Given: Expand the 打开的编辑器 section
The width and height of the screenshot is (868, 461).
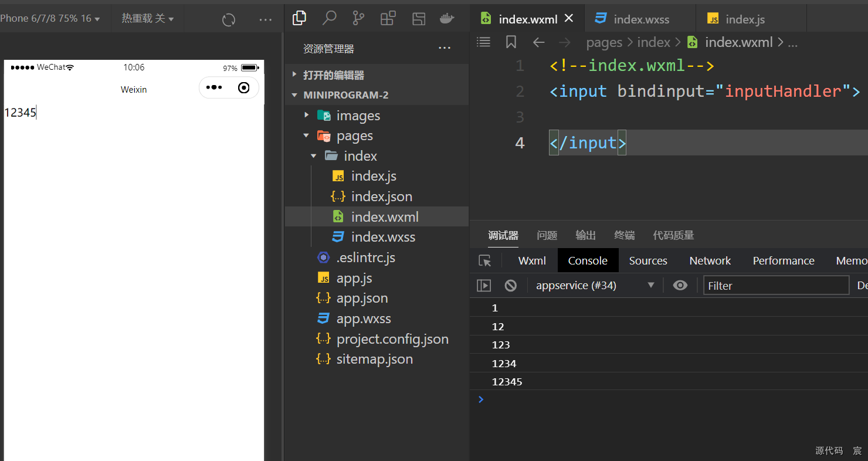Looking at the screenshot, I should 377,75.
